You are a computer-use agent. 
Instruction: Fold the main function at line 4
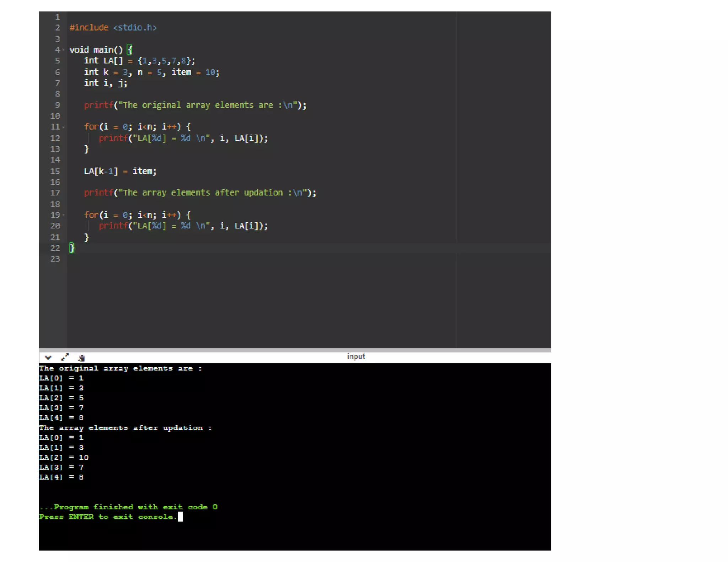pos(64,50)
